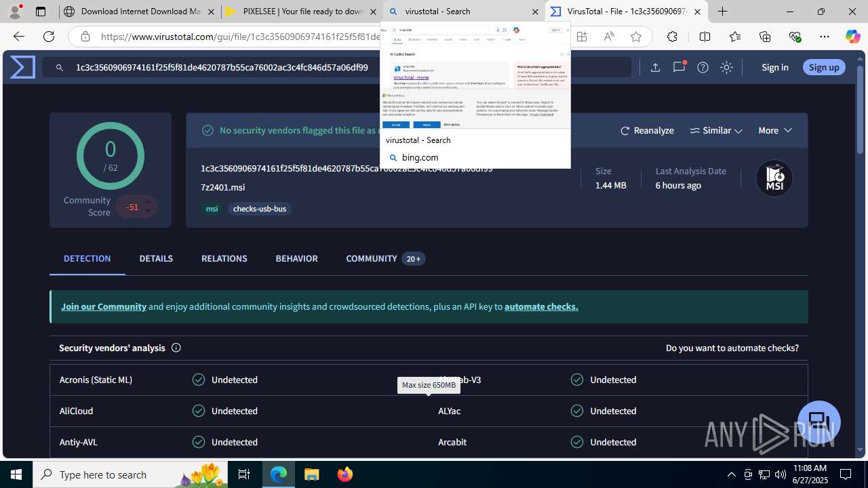The image size is (868, 488).
Task: Click the page vertical scrollbar
Action: (x=861, y=255)
